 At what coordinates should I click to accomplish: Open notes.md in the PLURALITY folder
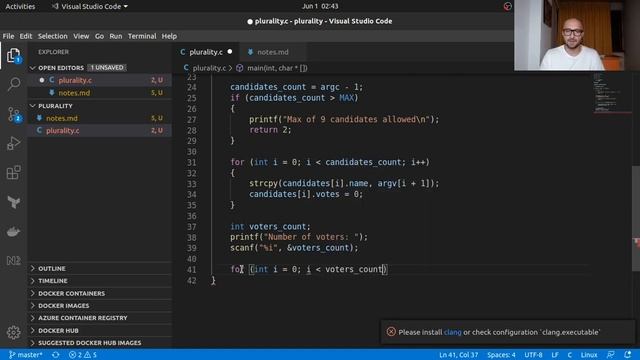pyautogui.click(x=100, y=118)
